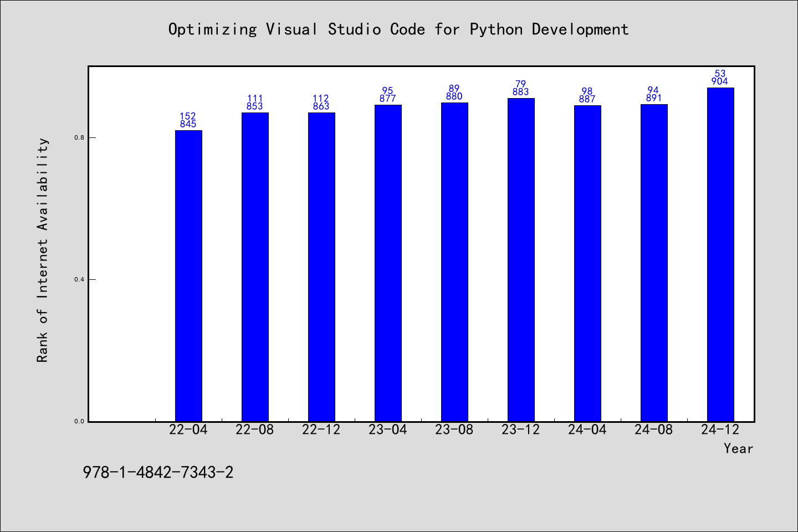The height and width of the screenshot is (532, 798).
Task: Select the blue bar for 22-08
Action: tap(255, 267)
